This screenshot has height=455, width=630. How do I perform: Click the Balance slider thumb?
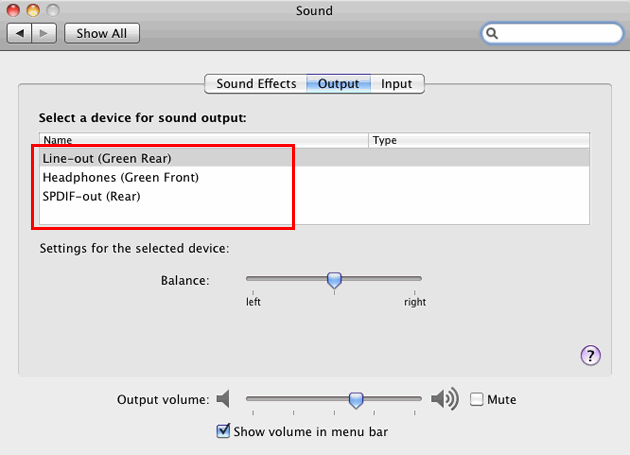pos(334,280)
